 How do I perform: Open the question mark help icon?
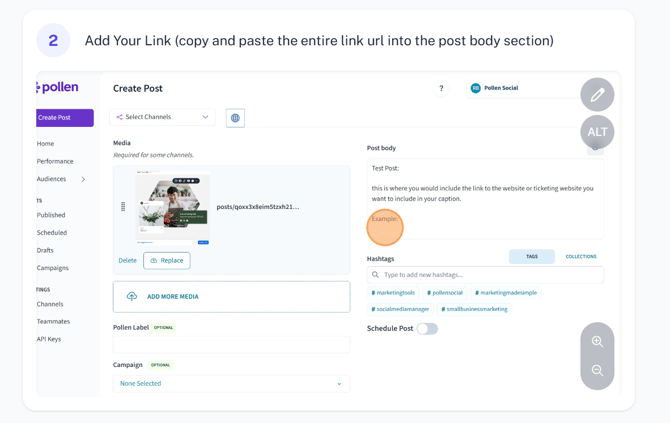[x=441, y=88]
